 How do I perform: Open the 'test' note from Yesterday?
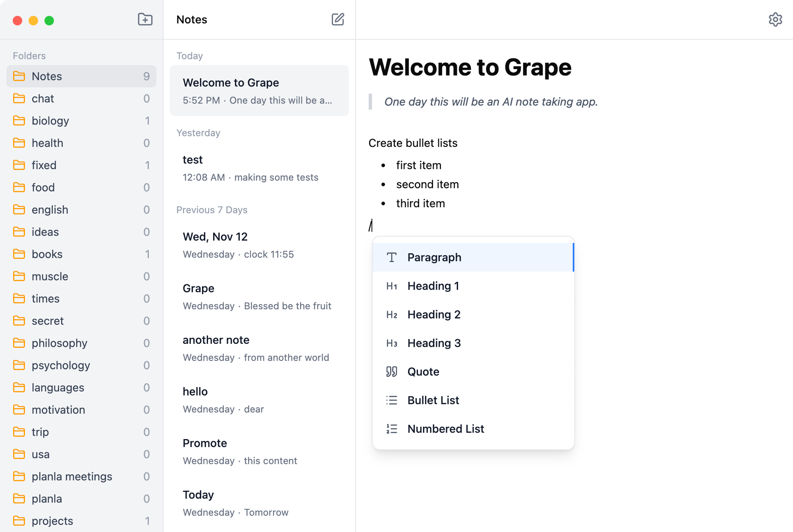coord(259,168)
